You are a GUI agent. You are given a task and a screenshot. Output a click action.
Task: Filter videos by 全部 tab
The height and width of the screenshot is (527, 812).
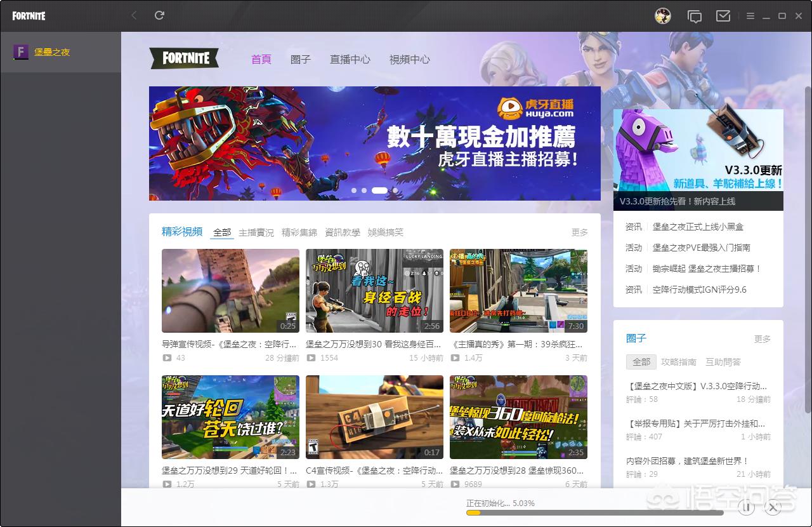pos(222,233)
